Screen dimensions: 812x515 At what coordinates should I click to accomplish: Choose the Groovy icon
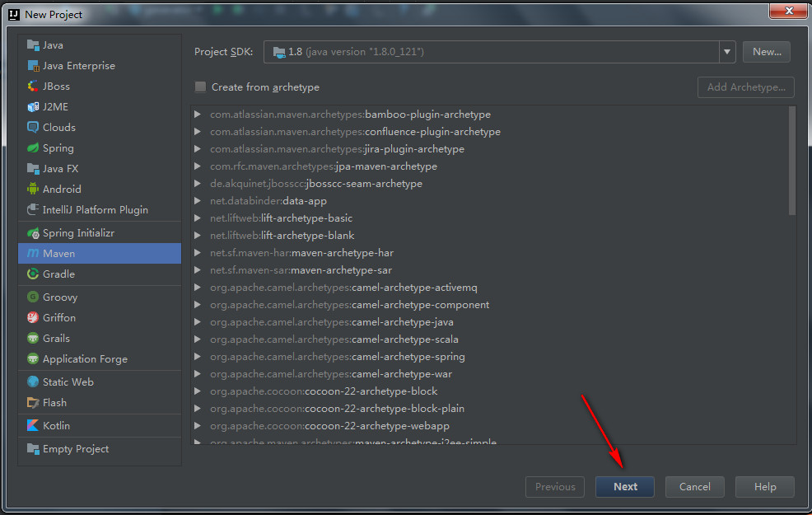coord(33,297)
